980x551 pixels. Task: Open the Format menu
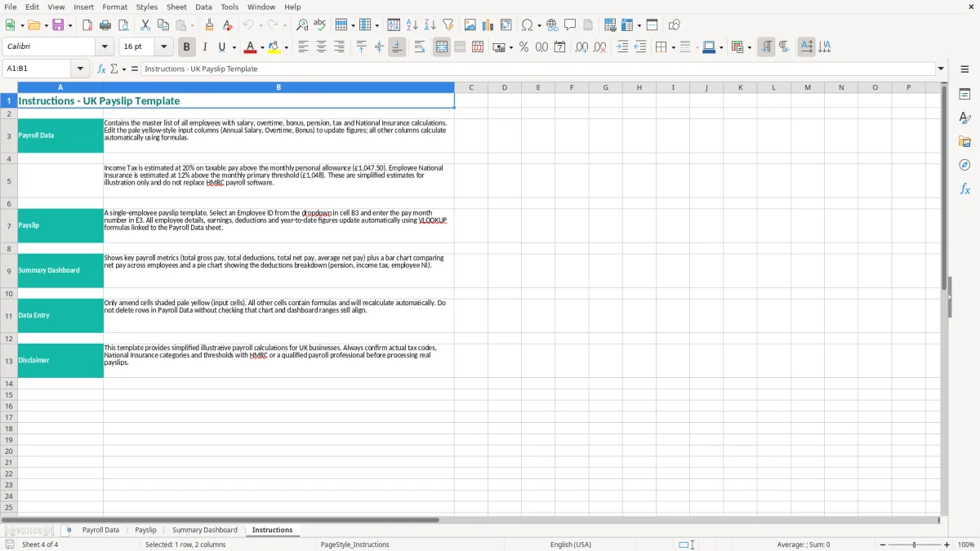coord(114,7)
